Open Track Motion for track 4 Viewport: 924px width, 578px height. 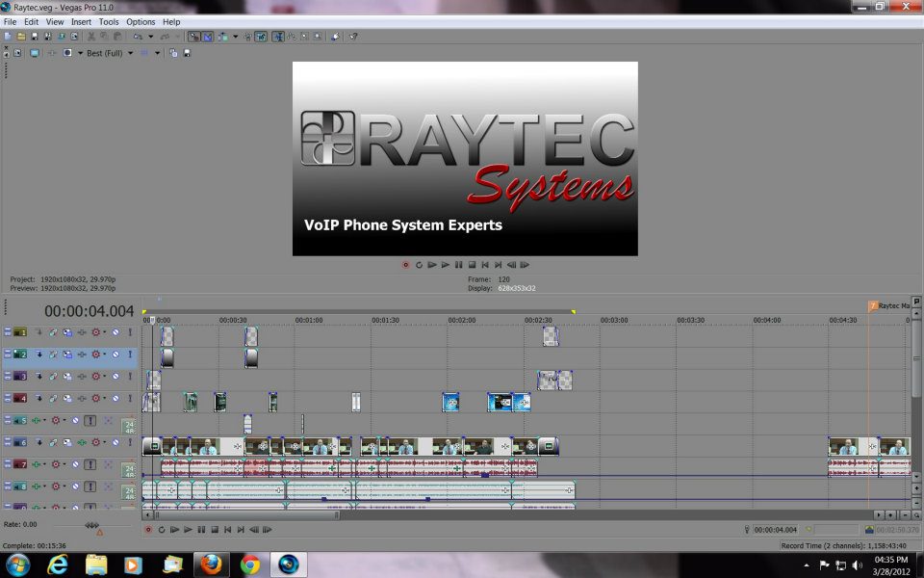67,398
